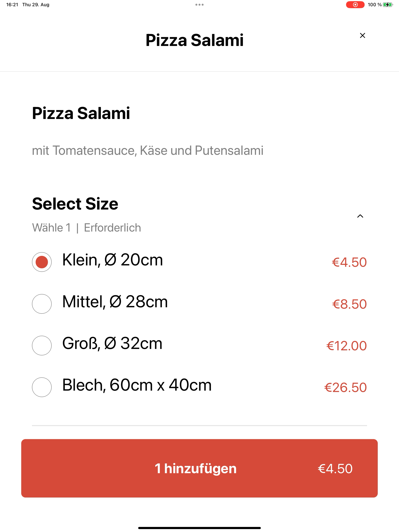The height and width of the screenshot is (532, 399).
Task: Tap the Select Size heading
Action: pos(75,204)
